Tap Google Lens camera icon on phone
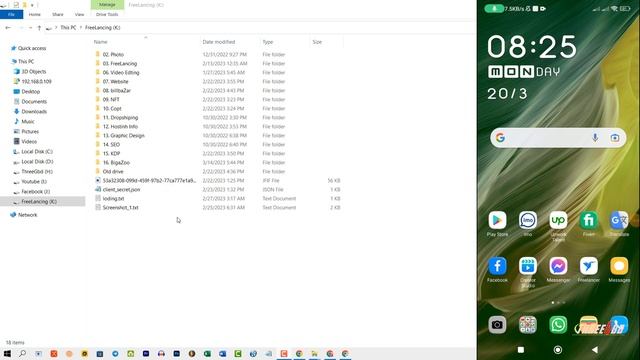Viewport: 640px width, 360px height. [x=615, y=138]
